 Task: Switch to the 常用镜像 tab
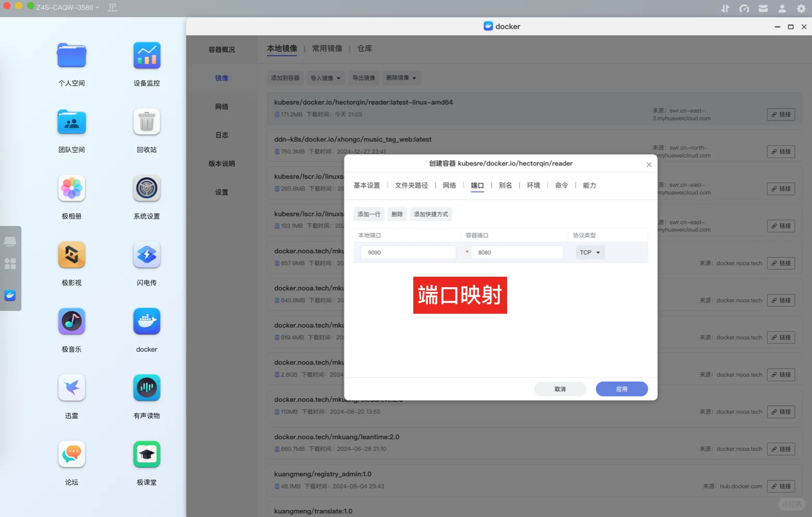(x=327, y=48)
